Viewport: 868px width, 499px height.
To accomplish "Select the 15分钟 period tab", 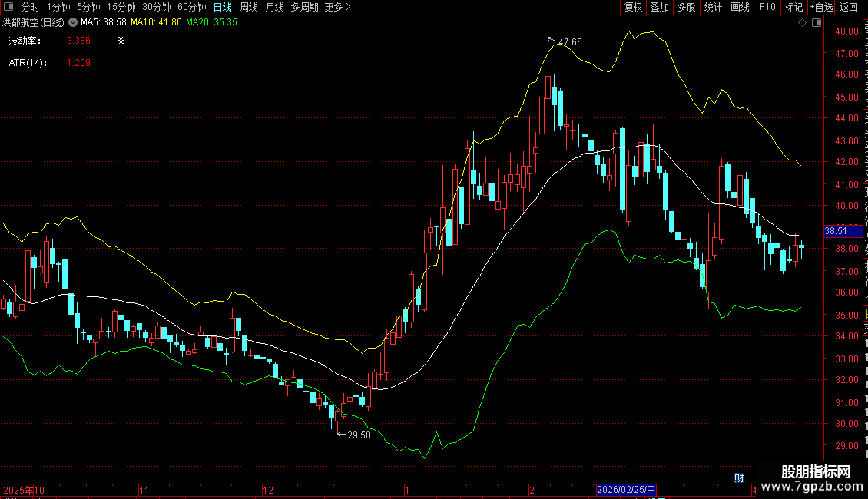I will pos(121,7).
